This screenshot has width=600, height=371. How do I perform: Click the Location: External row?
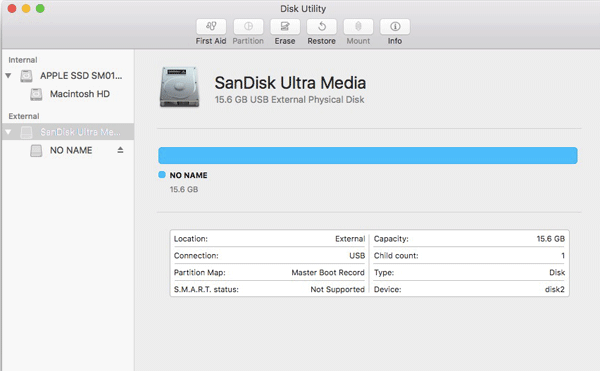269,239
